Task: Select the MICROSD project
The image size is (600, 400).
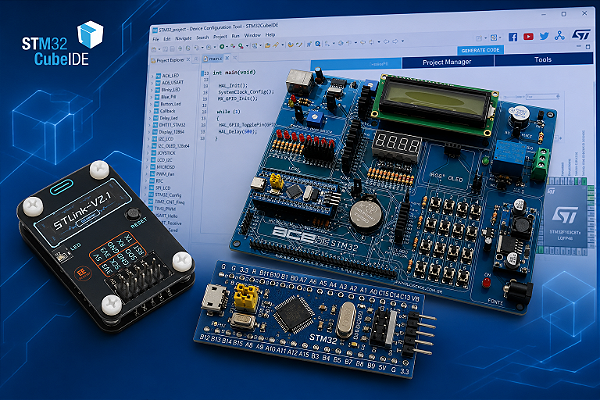Action: 165,167
